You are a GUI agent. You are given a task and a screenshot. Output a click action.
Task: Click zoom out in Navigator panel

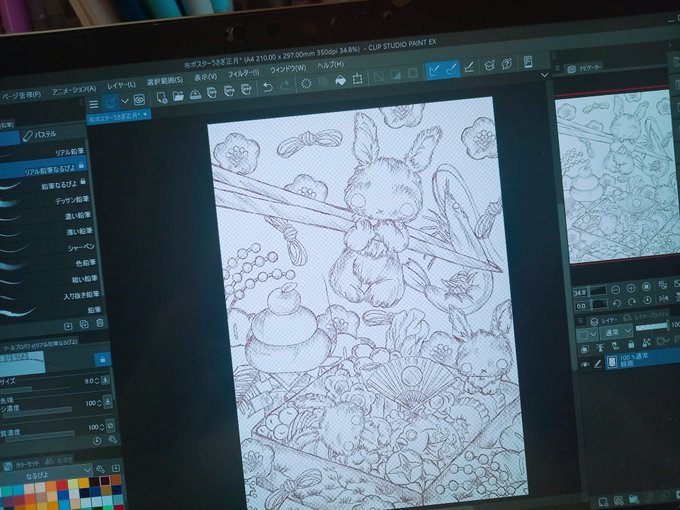(x=615, y=290)
